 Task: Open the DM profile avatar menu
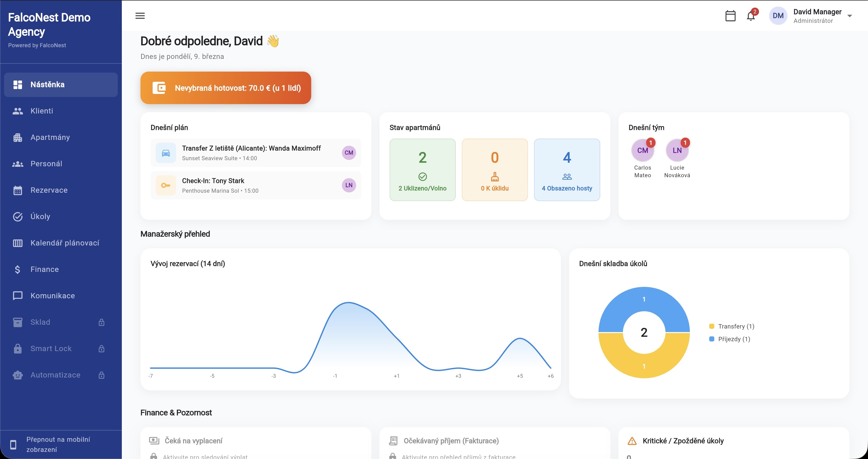(x=778, y=16)
